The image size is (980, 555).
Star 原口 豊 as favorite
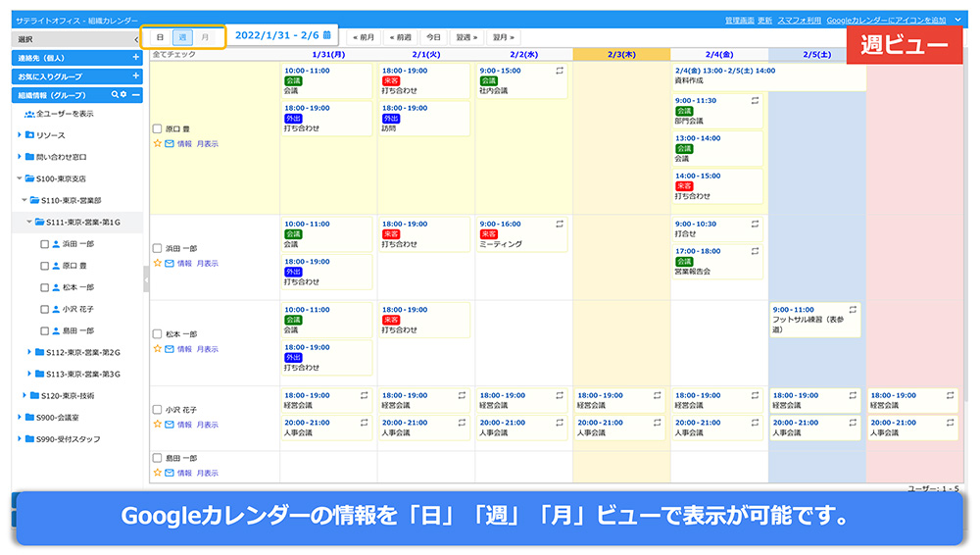(x=158, y=144)
